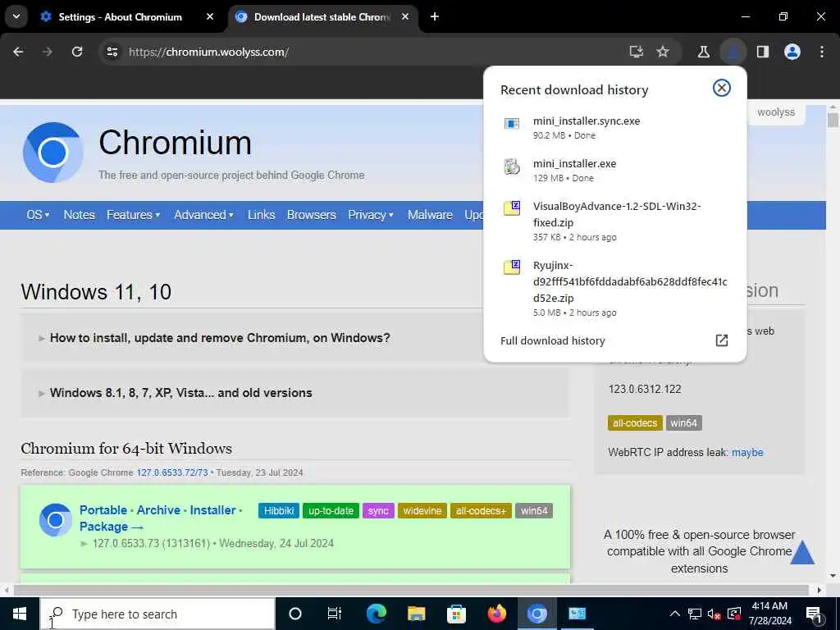Click the Package download link
Viewport: 840px width, 630px height.
pyautogui.click(x=112, y=527)
